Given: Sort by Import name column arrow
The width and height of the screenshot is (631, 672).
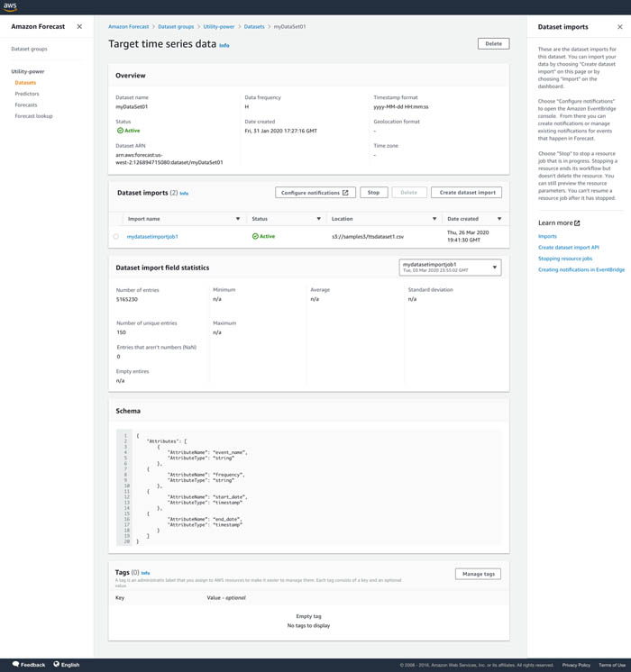Looking at the screenshot, I should 238,219.
